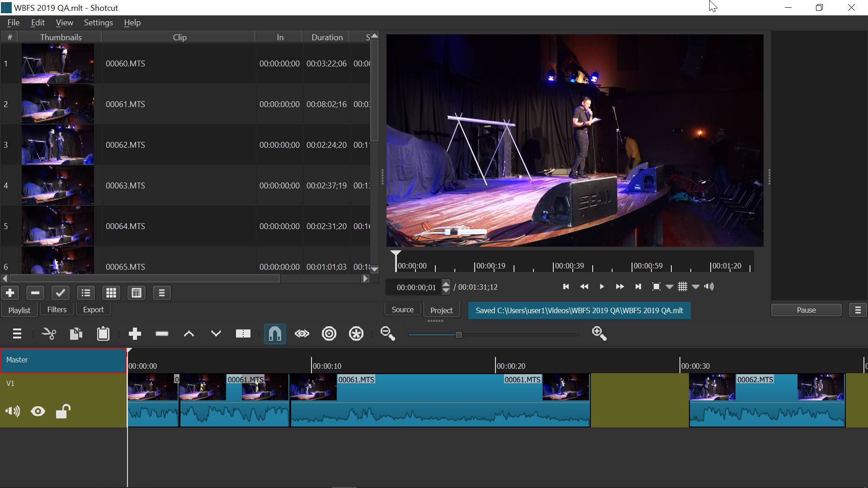Adjust the timeline zoom slider

point(459,334)
